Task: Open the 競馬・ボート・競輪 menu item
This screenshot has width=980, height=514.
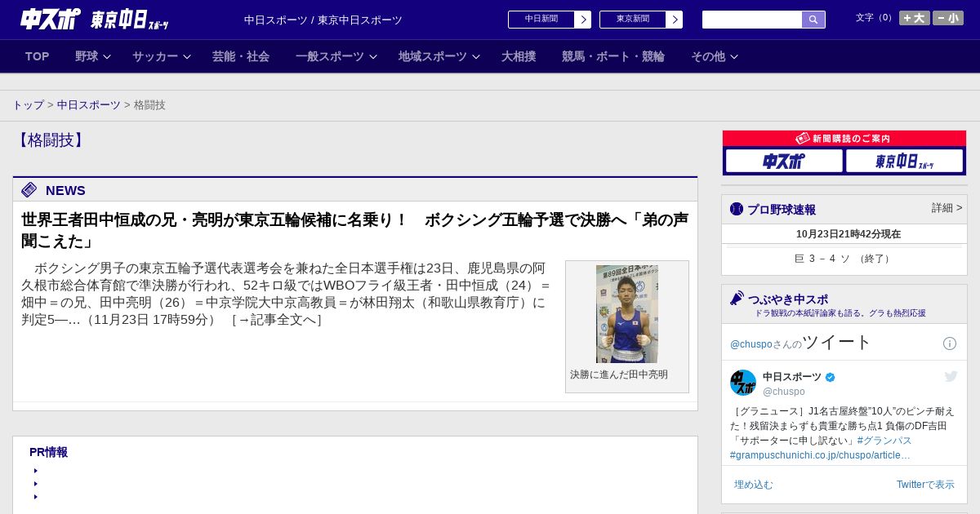Action: (x=613, y=56)
